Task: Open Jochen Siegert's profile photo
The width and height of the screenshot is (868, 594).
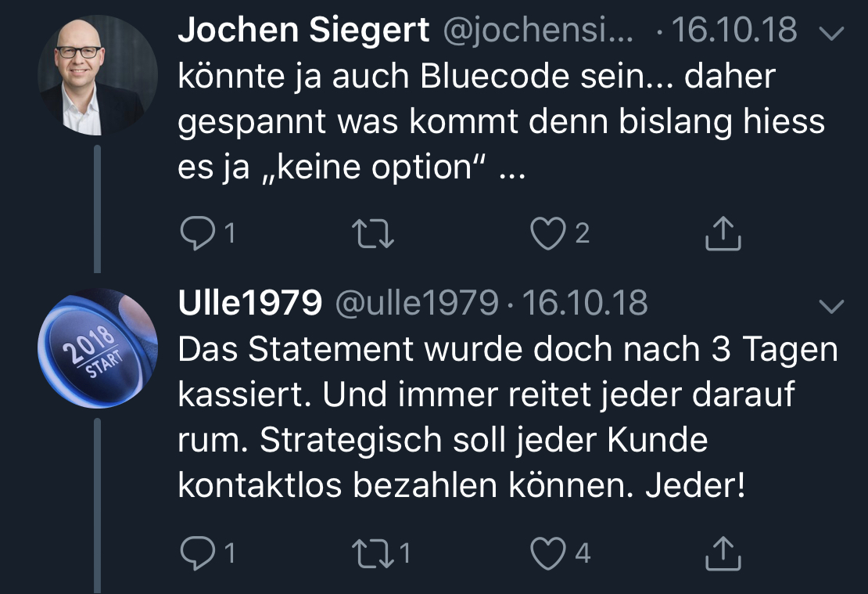Action: [x=98, y=75]
